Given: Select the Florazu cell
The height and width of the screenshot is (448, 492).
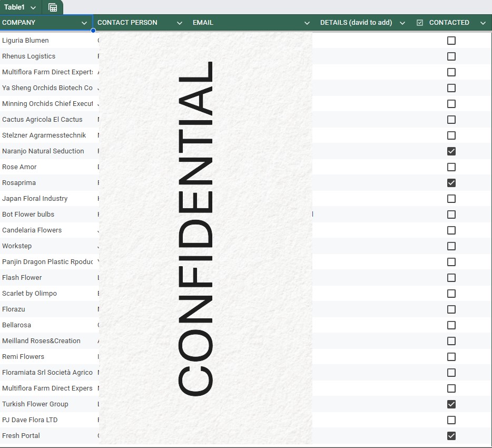Looking at the screenshot, I should click(x=47, y=309).
